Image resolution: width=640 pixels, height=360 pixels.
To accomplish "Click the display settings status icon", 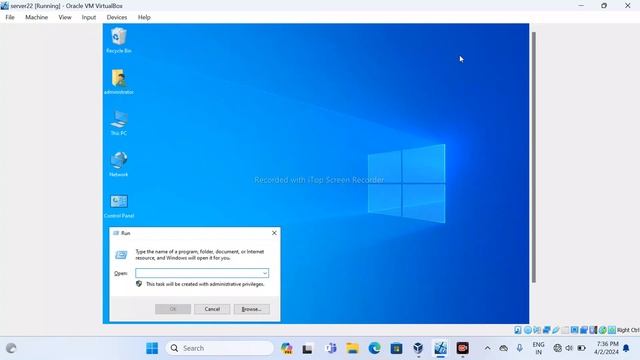I will (x=575, y=330).
